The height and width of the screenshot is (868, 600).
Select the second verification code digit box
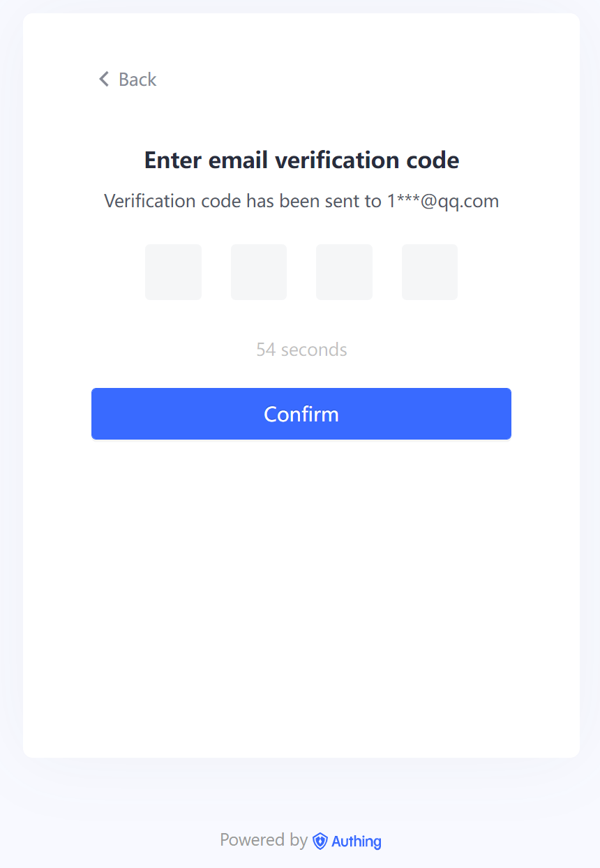click(259, 272)
